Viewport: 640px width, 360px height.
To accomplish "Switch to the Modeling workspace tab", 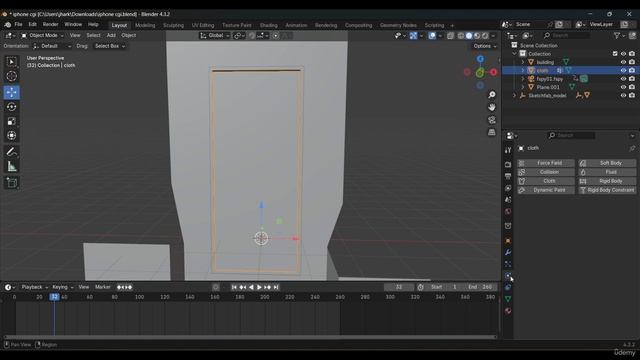I will [145, 25].
